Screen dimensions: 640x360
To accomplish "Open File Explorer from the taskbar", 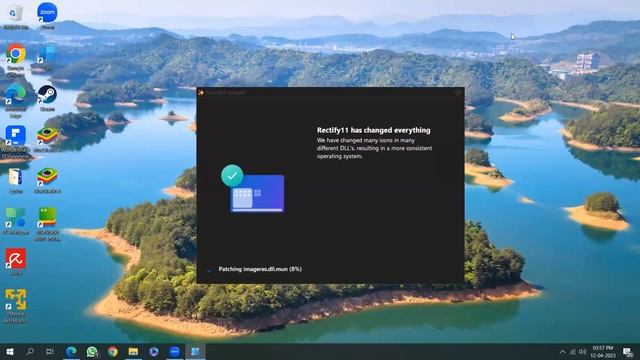I will pyautogui.click(x=133, y=351).
